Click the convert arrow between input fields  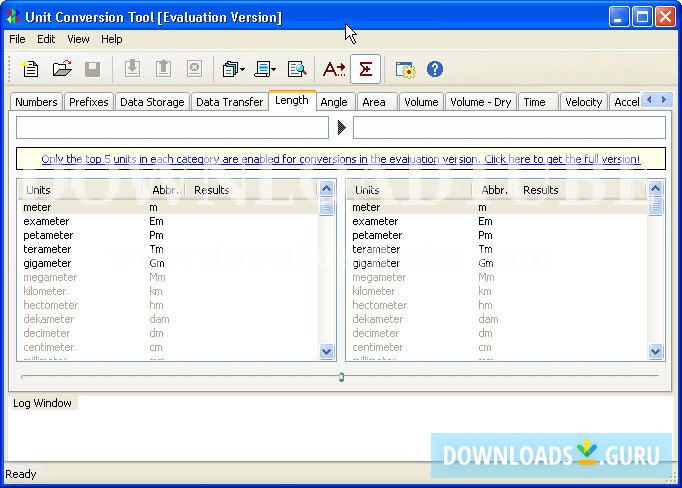pos(341,127)
